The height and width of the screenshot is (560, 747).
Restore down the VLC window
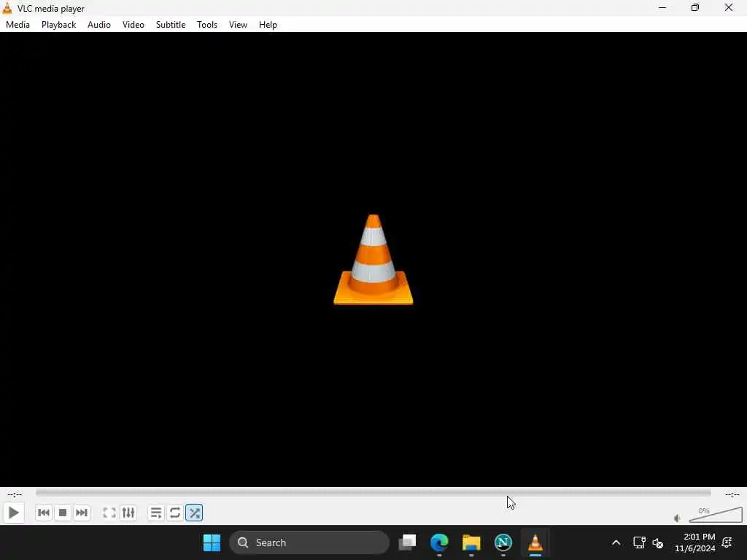(695, 7)
